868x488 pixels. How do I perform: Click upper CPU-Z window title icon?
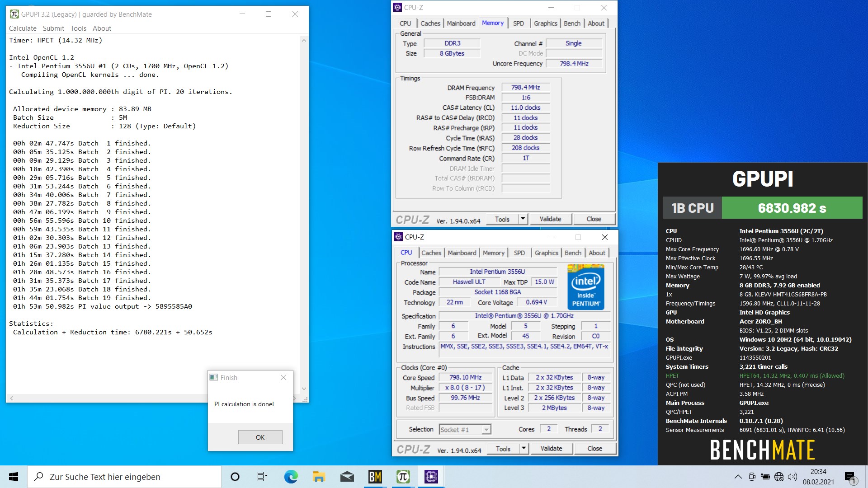(397, 7)
